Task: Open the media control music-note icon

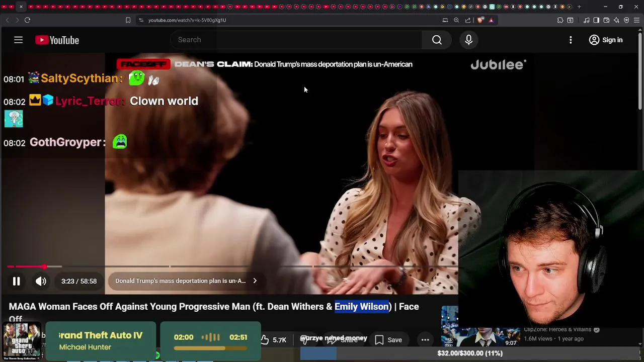Action: [586, 20]
